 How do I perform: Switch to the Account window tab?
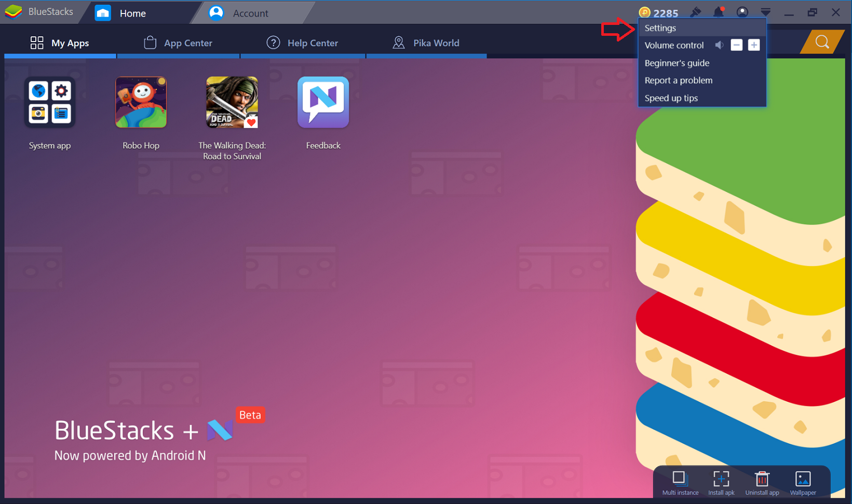click(x=252, y=13)
